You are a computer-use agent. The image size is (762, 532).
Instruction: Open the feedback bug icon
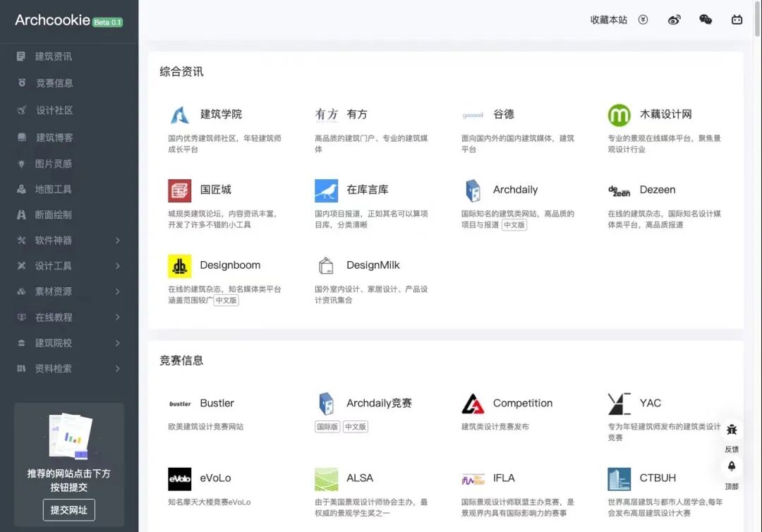click(x=732, y=430)
